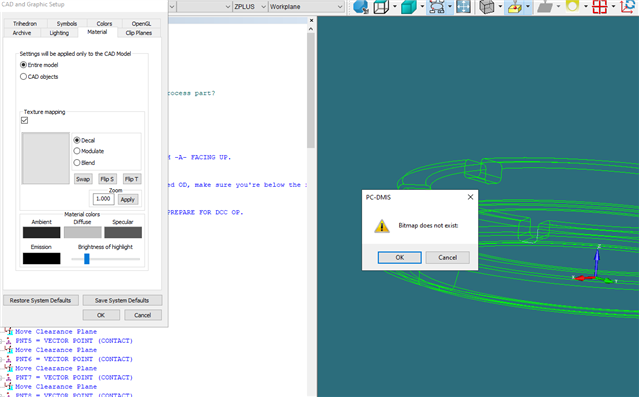Click the rotating axes icon in toolbar
This screenshot has height=397, width=639.
(628, 7)
